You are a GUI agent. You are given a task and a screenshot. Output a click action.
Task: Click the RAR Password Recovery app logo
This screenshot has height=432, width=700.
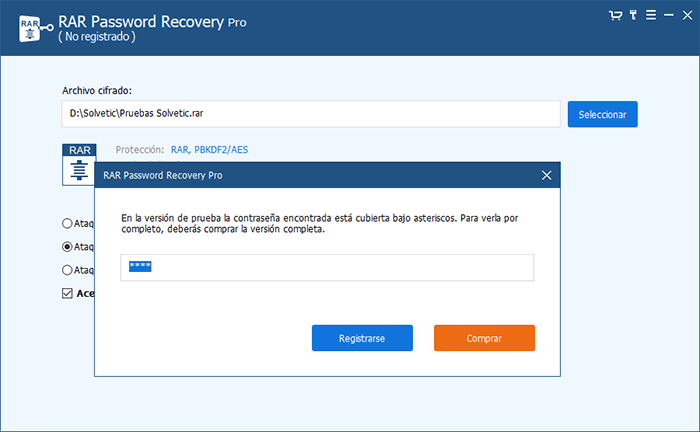(x=35, y=29)
